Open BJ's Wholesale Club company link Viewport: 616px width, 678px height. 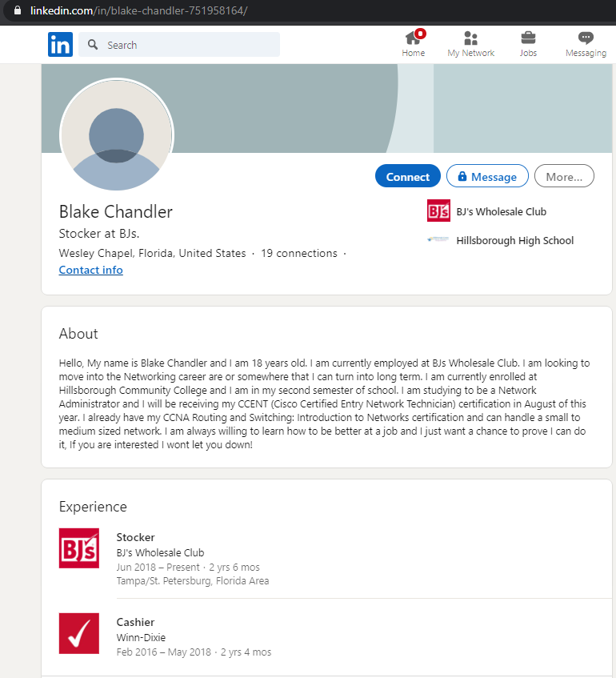[x=501, y=212]
